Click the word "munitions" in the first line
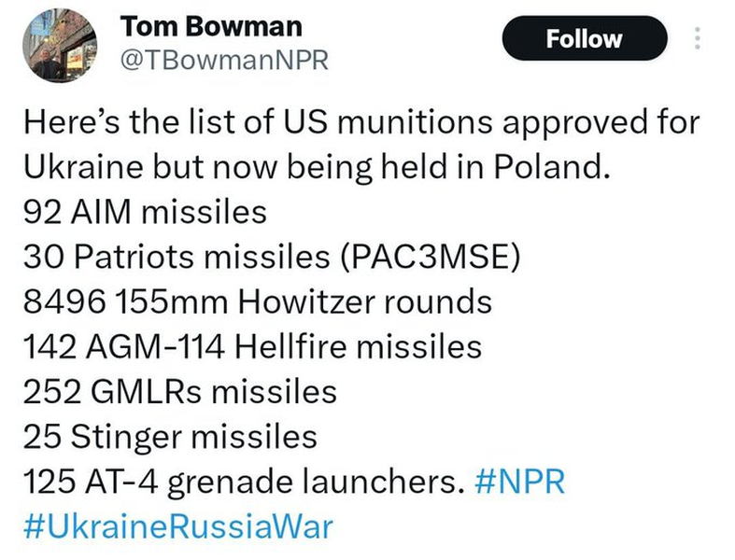735x560 pixels. 415,122
